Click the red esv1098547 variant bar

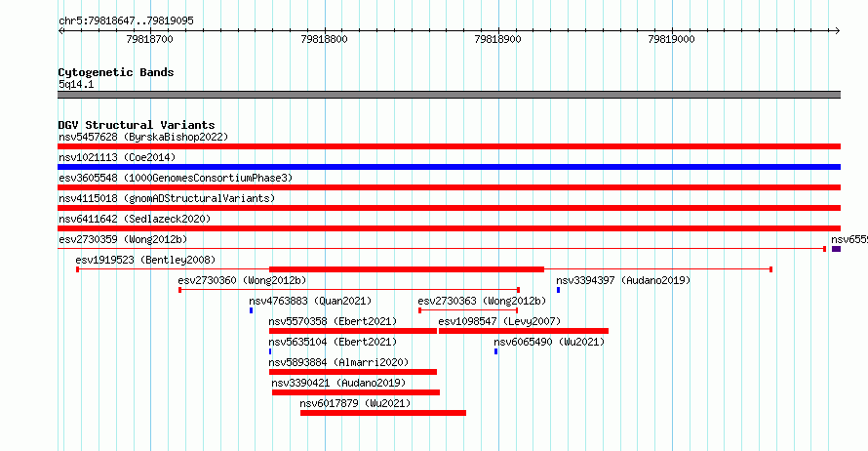point(524,331)
